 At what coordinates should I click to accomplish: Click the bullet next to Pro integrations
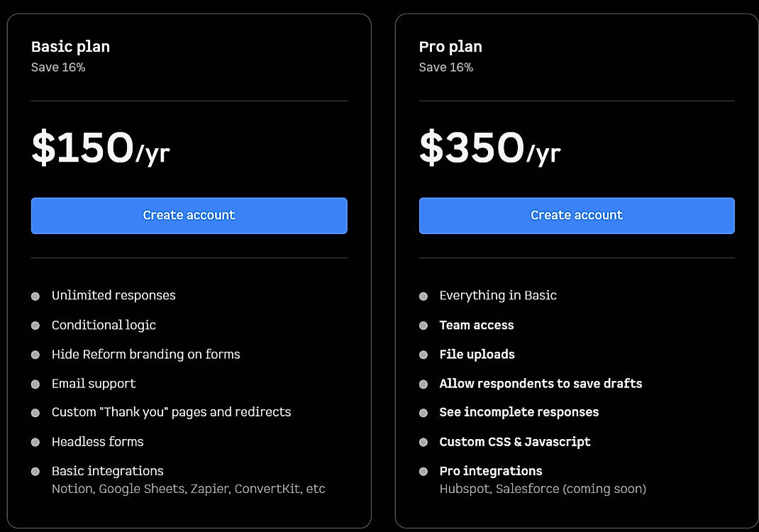pyautogui.click(x=423, y=471)
